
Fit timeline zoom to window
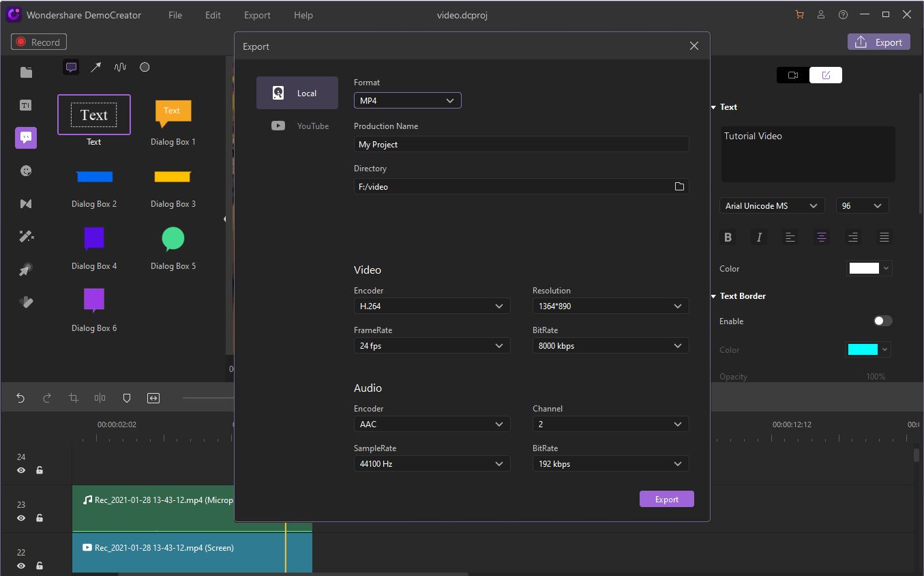click(153, 398)
